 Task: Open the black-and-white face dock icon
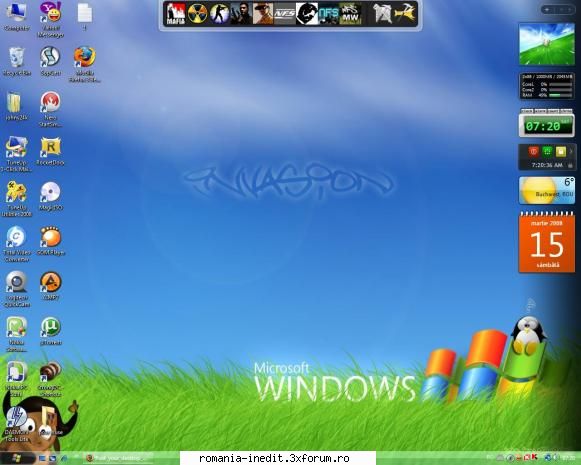click(306, 14)
